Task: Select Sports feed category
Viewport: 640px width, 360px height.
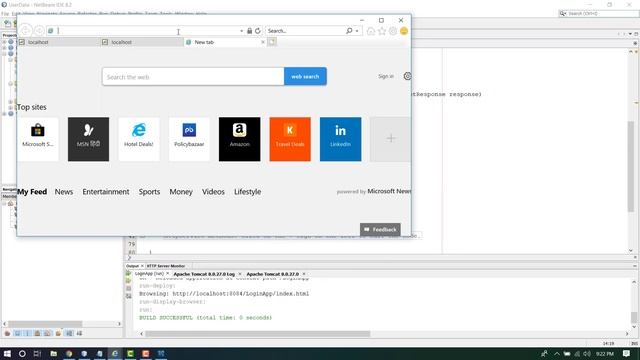Action: coord(149,192)
